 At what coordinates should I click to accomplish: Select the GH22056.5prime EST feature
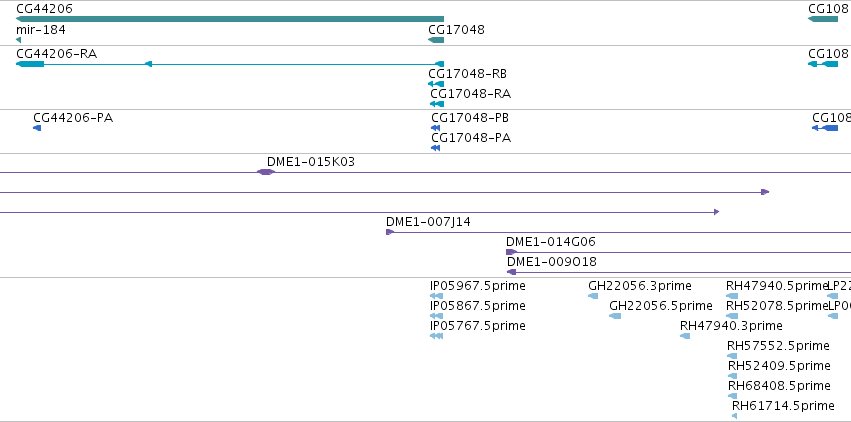(x=615, y=316)
